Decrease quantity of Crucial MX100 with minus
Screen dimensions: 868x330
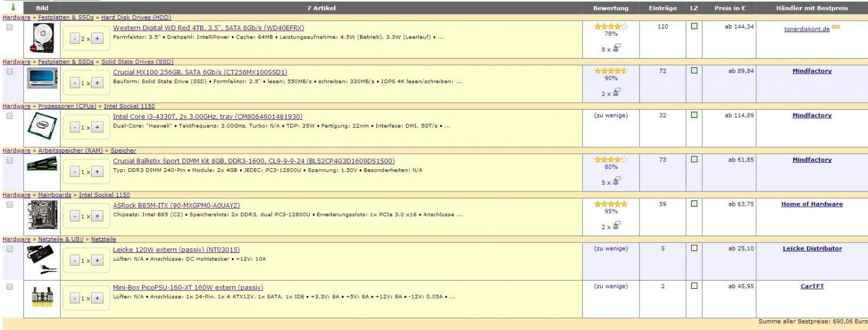click(74, 83)
